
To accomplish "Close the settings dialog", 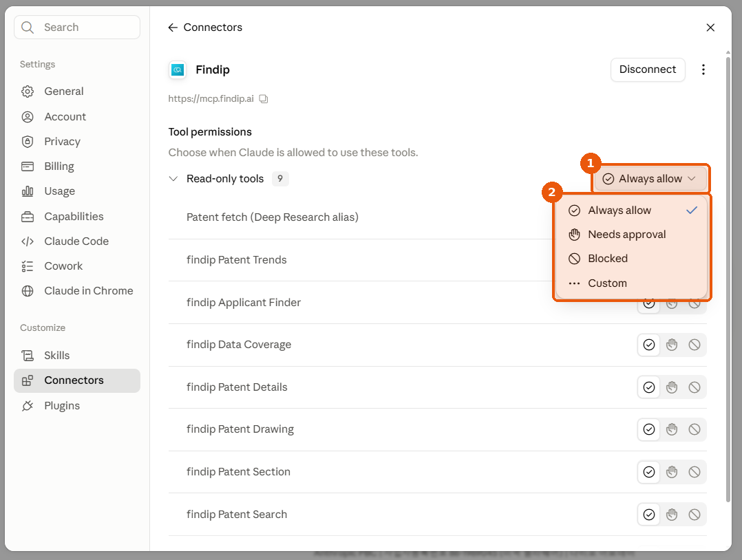I will (x=710, y=28).
